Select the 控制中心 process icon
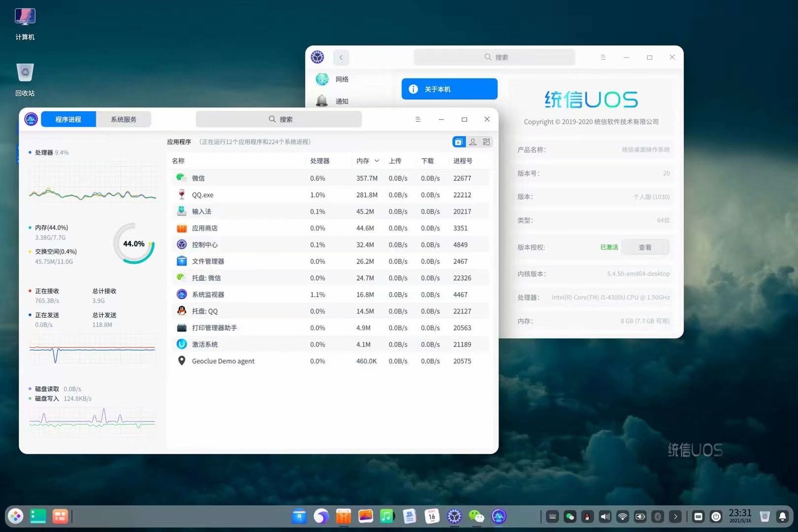 click(x=182, y=244)
